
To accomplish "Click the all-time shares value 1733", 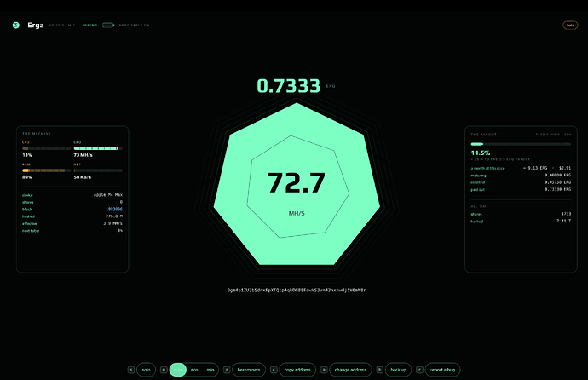I will point(566,214).
